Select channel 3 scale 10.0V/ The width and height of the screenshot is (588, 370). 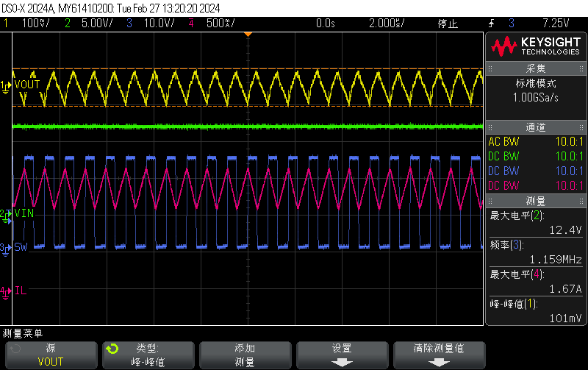pos(159,24)
